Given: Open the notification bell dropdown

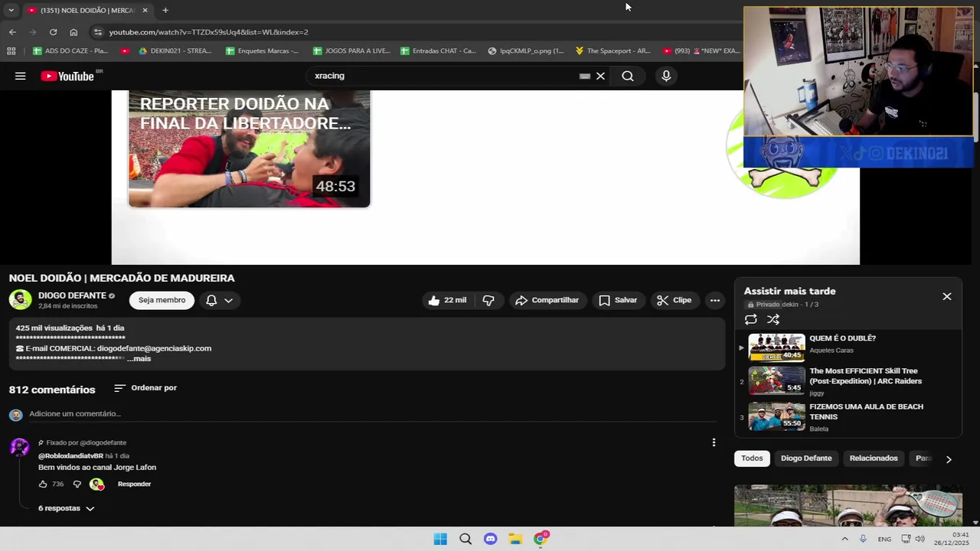Looking at the screenshot, I should pyautogui.click(x=219, y=300).
